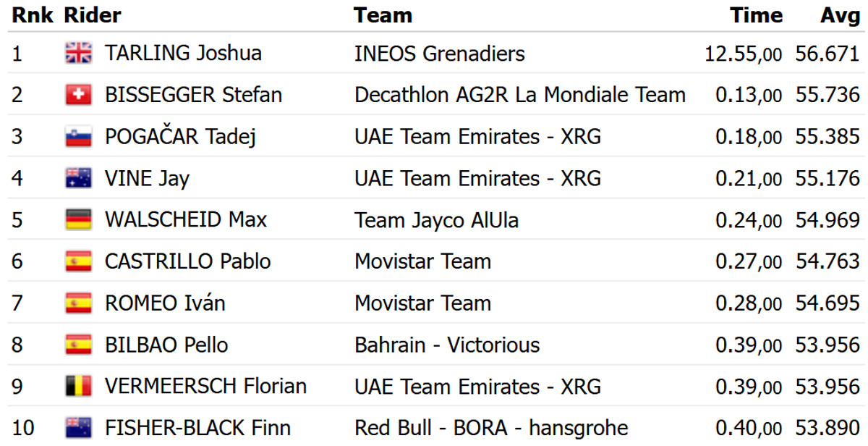This screenshot has width=868, height=446.
Task: Open the INEOS Grenadiers team page
Action: coord(439,53)
